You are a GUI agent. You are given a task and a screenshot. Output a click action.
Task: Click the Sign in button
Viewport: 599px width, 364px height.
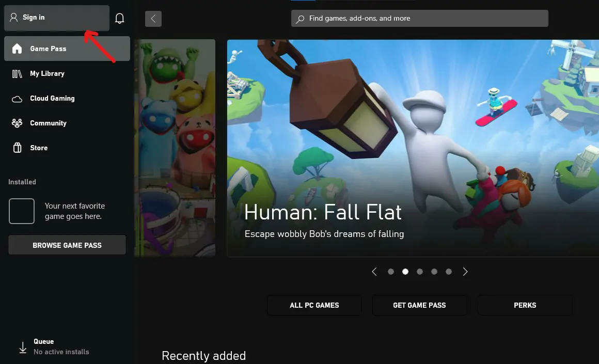[x=56, y=18]
